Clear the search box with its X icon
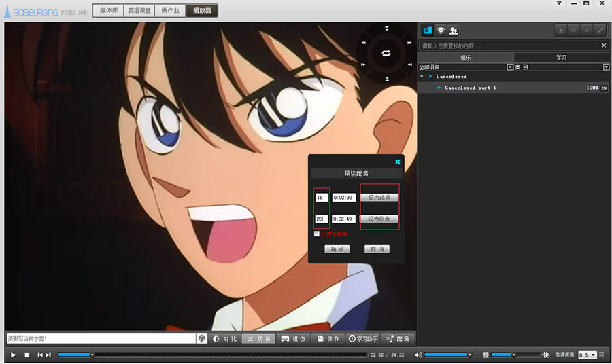 tap(603, 45)
